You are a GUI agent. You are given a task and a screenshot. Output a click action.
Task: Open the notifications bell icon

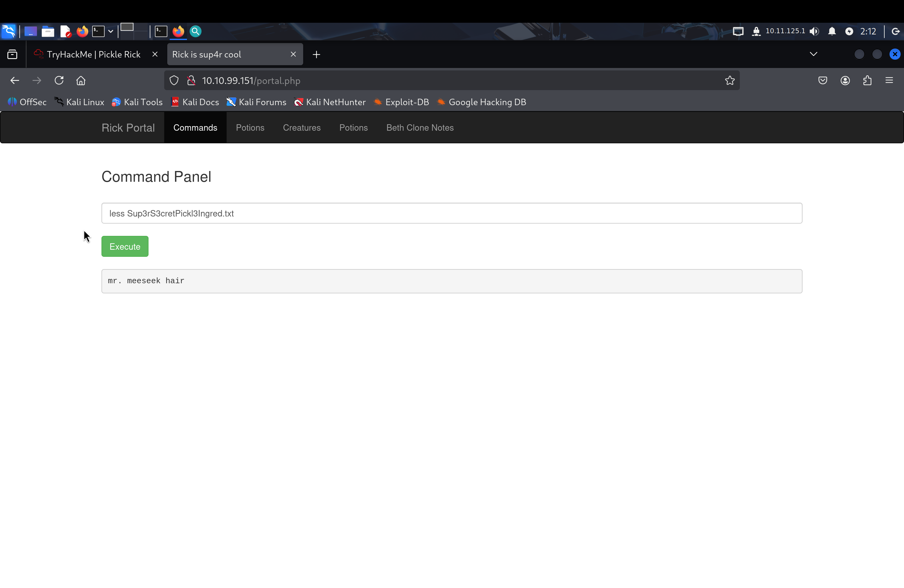click(832, 31)
